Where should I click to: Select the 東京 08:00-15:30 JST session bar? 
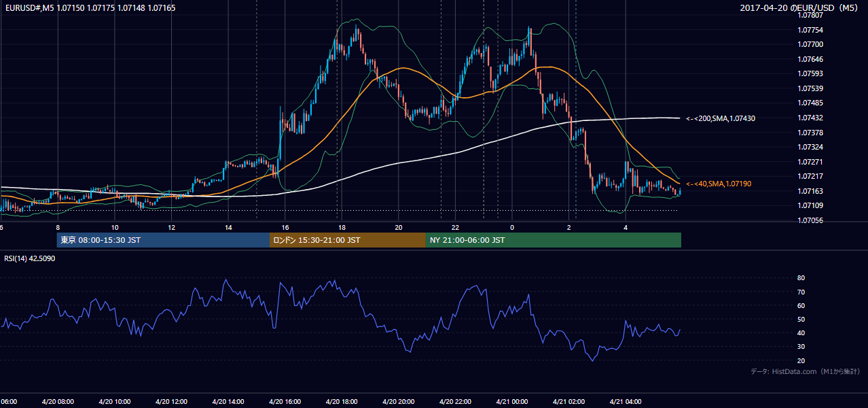coord(163,240)
